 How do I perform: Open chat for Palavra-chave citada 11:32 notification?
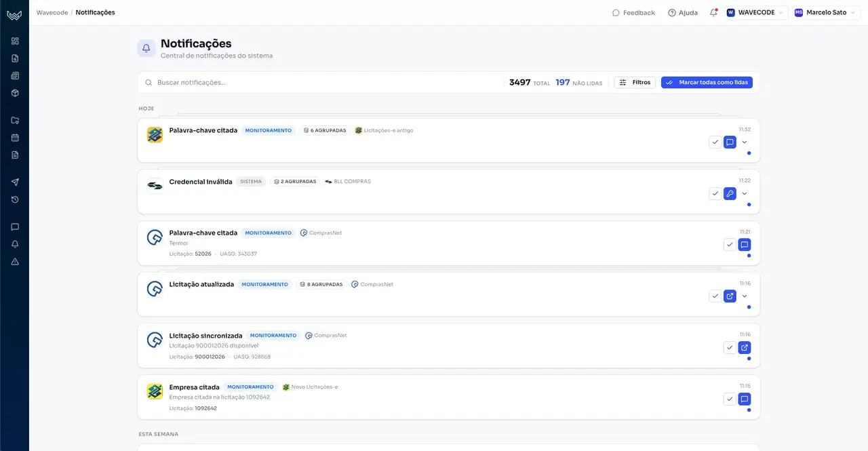[730, 142]
